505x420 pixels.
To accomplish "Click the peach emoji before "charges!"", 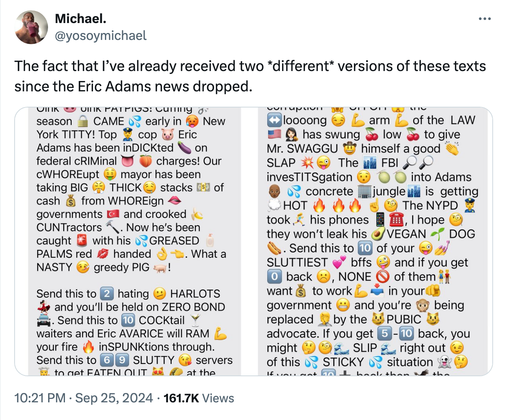I will click(x=145, y=161).
